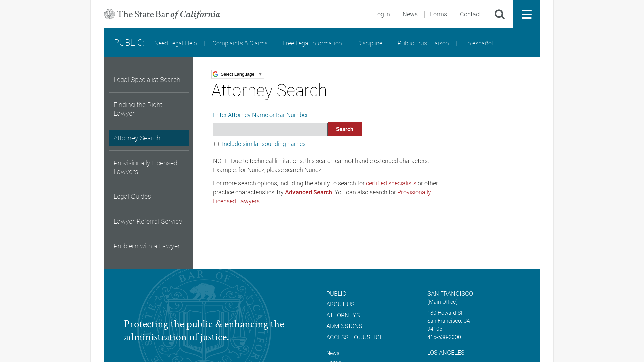Open the Select Language dropdown
Viewport: 644px width, 362px height.
[237, 74]
